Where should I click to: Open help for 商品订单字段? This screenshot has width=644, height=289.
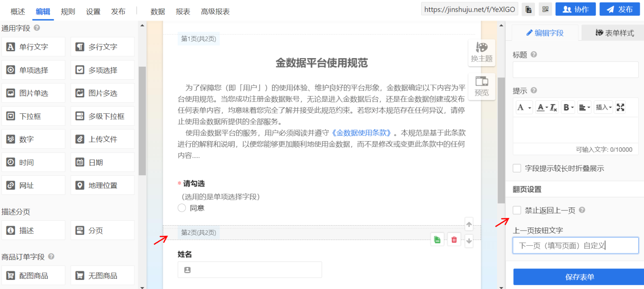(51, 257)
